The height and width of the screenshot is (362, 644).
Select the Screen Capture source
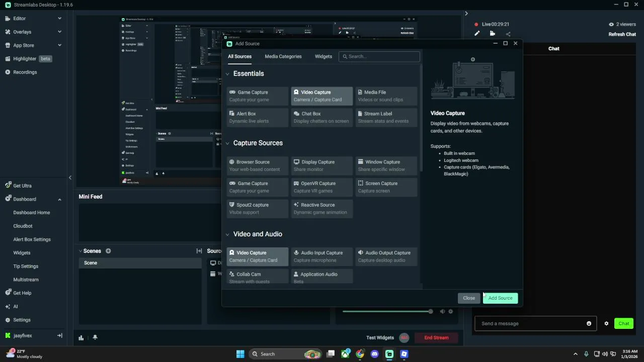386,187
